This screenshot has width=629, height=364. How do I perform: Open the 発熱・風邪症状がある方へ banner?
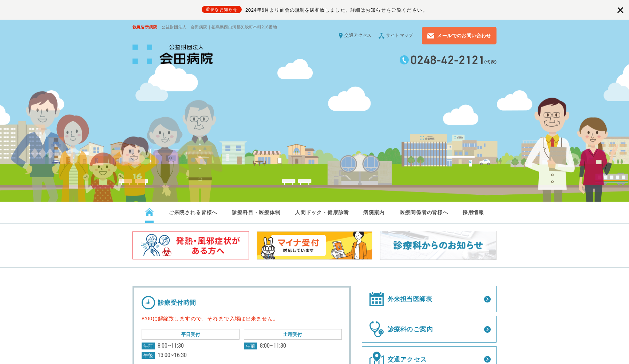[x=190, y=245]
